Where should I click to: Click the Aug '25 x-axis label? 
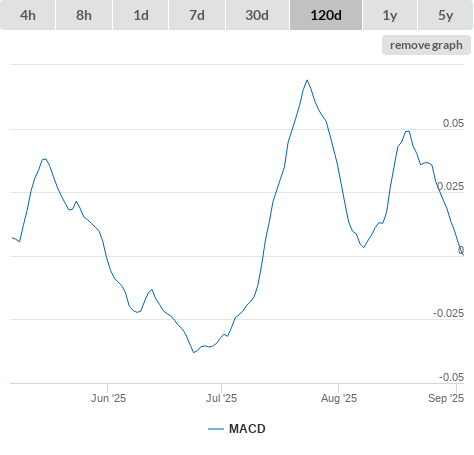[339, 398]
